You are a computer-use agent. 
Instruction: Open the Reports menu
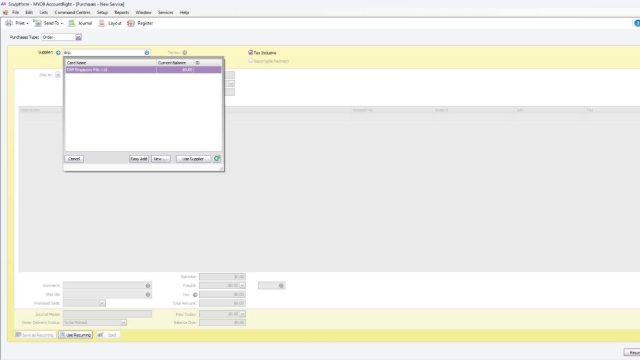click(122, 13)
